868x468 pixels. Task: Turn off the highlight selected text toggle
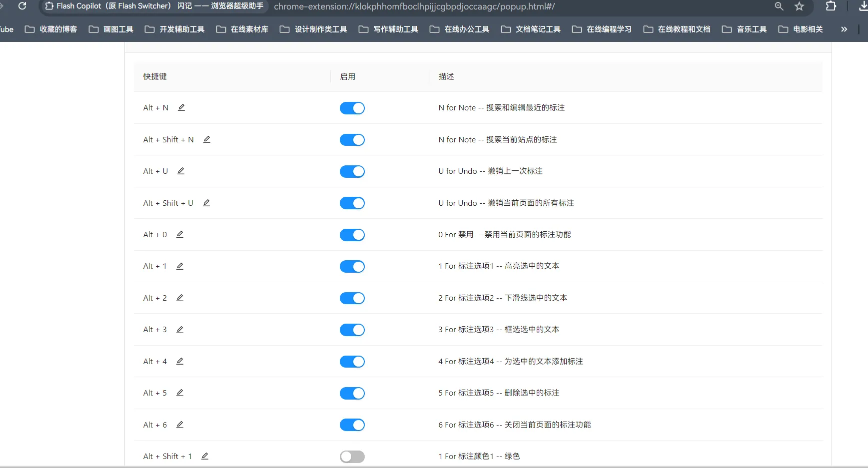point(352,267)
